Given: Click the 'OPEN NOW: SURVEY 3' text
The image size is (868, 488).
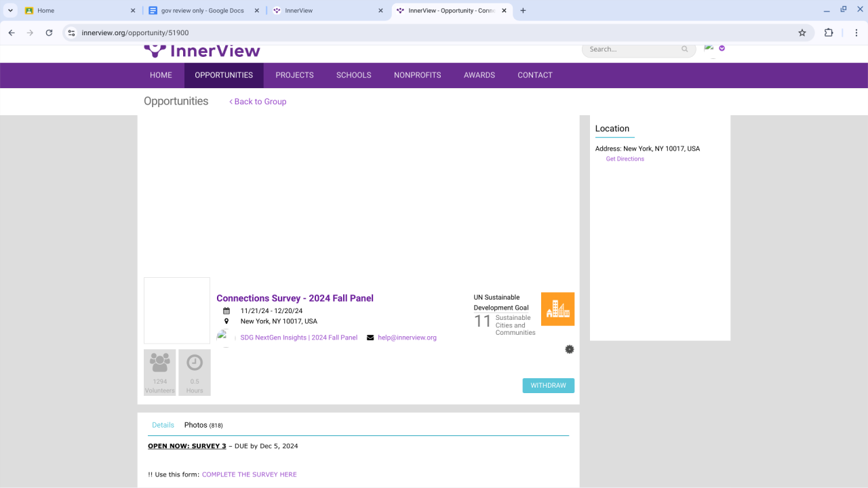Looking at the screenshot, I should pyautogui.click(x=187, y=446).
